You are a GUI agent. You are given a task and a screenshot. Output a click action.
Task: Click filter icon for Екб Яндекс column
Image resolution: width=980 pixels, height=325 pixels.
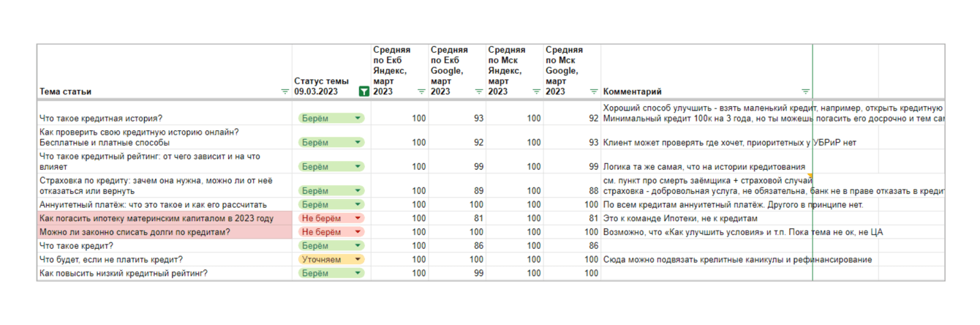click(421, 92)
